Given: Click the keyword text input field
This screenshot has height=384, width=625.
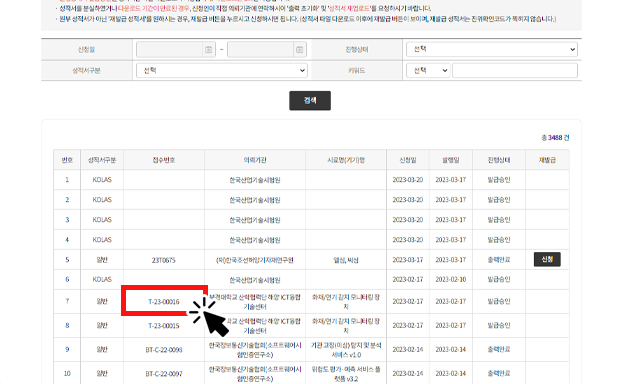Looking at the screenshot, I should (x=515, y=71).
